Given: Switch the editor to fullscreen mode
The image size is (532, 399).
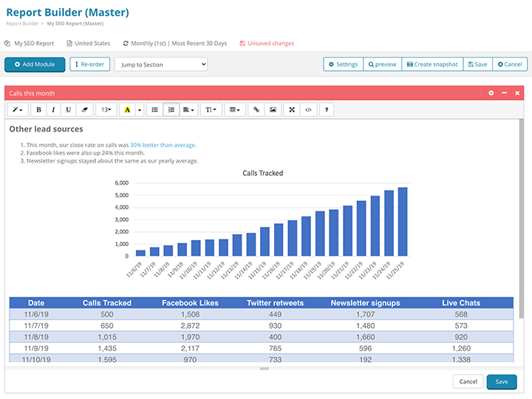Looking at the screenshot, I should [292, 109].
